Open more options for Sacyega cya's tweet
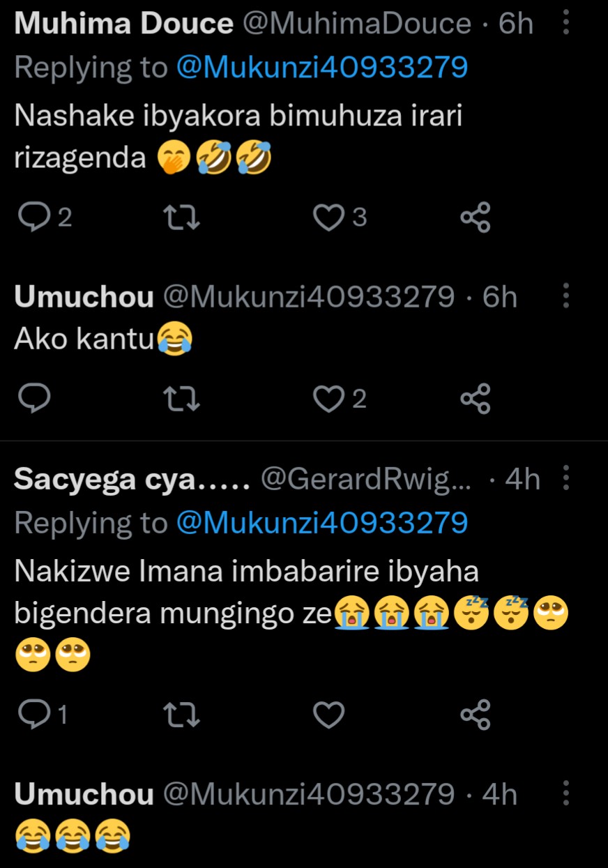The height and width of the screenshot is (868, 608). (565, 479)
